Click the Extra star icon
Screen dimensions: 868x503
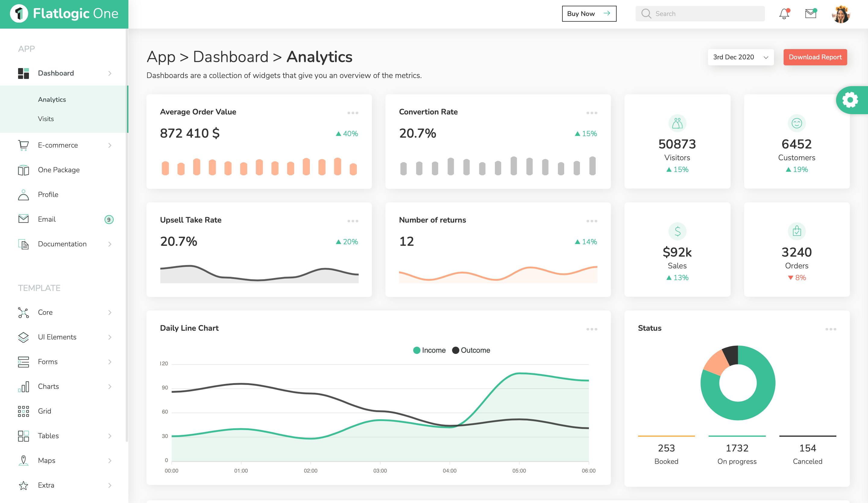24,486
